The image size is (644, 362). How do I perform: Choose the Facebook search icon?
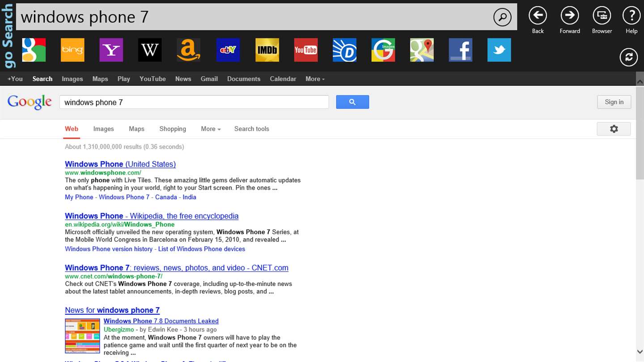461,50
